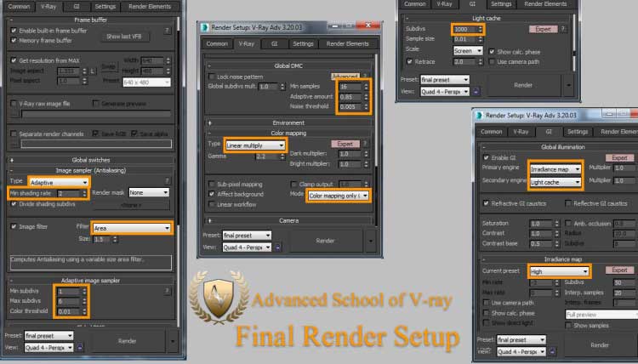The width and height of the screenshot is (638, 364).
Task: Switch to GI tab in Global DMC window
Action: tap(274, 43)
